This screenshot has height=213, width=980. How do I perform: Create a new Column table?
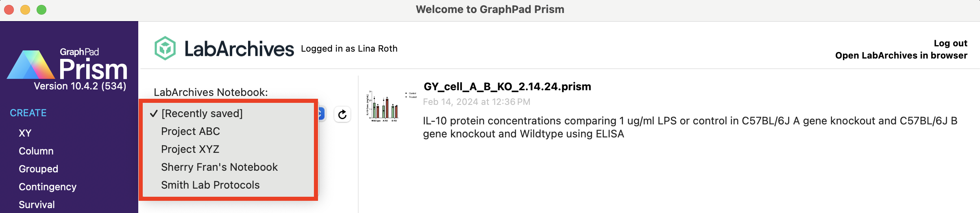coord(36,151)
